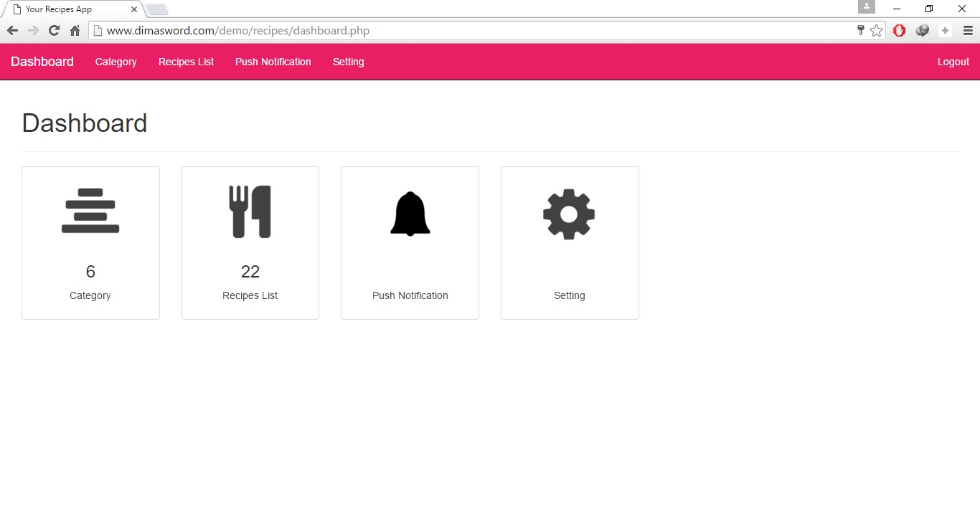Open Setting from the pink navbar

348,62
